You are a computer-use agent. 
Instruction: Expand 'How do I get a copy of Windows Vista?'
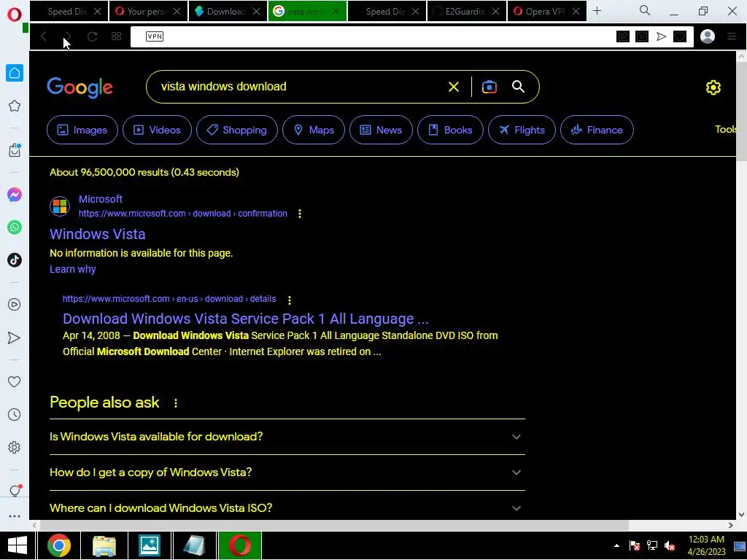tap(287, 472)
